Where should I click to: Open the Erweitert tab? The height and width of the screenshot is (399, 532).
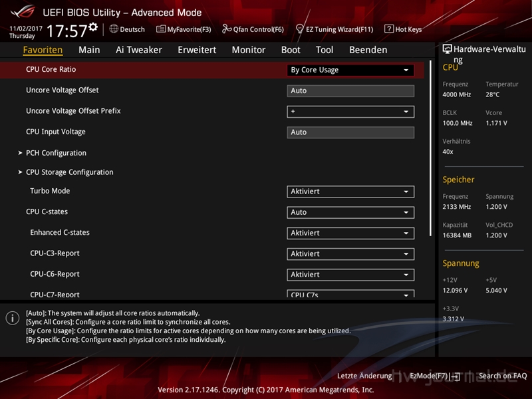click(x=197, y=50)
